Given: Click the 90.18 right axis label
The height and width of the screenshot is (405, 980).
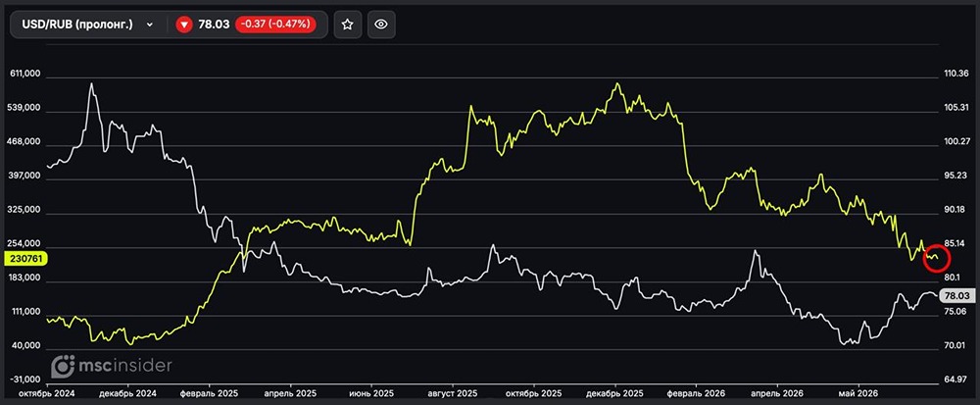Looking at the screenshot, I should tap(955, 210).
